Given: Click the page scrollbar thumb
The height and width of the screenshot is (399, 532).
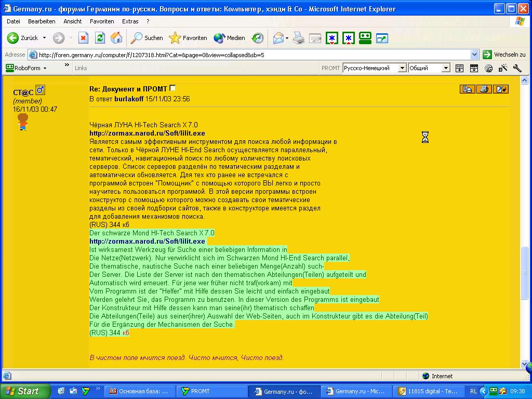Looking at the screenshot, I should pyautogui.click(x=524, y=273).
